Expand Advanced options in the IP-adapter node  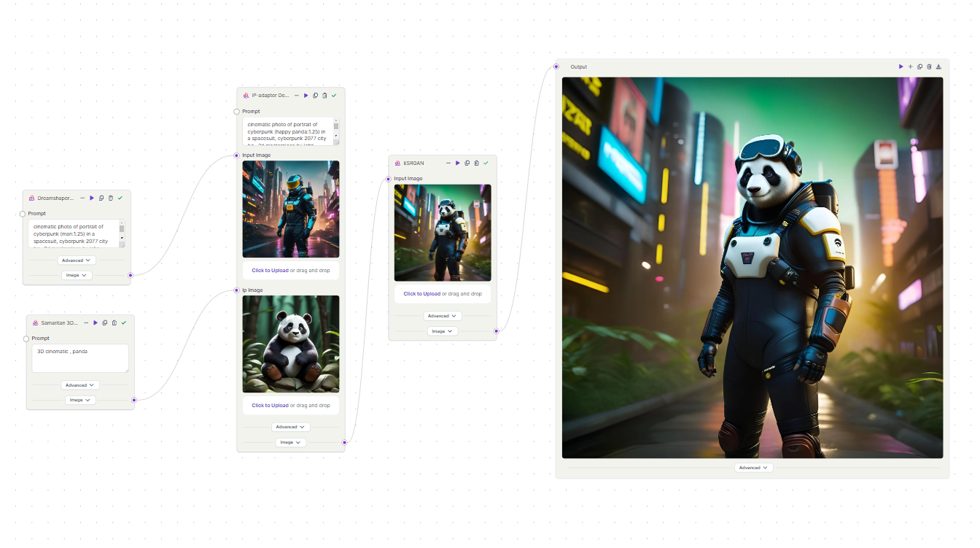[x=290, y=427]
